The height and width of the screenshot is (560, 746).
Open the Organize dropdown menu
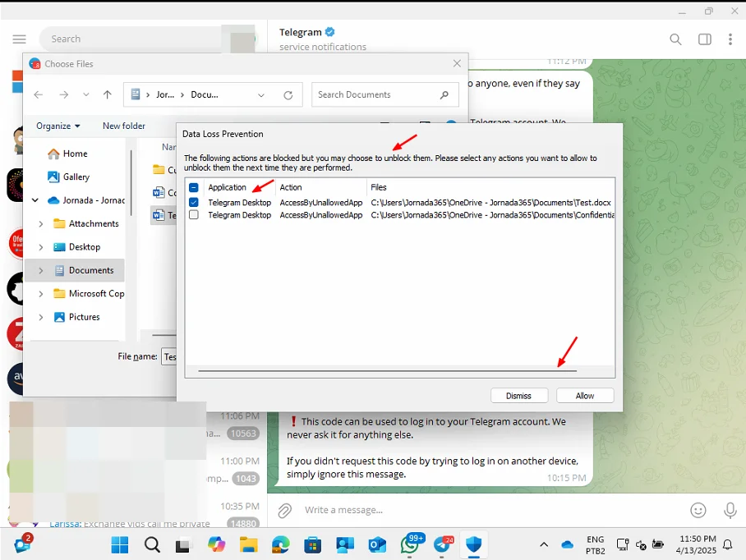pos(58,126)
